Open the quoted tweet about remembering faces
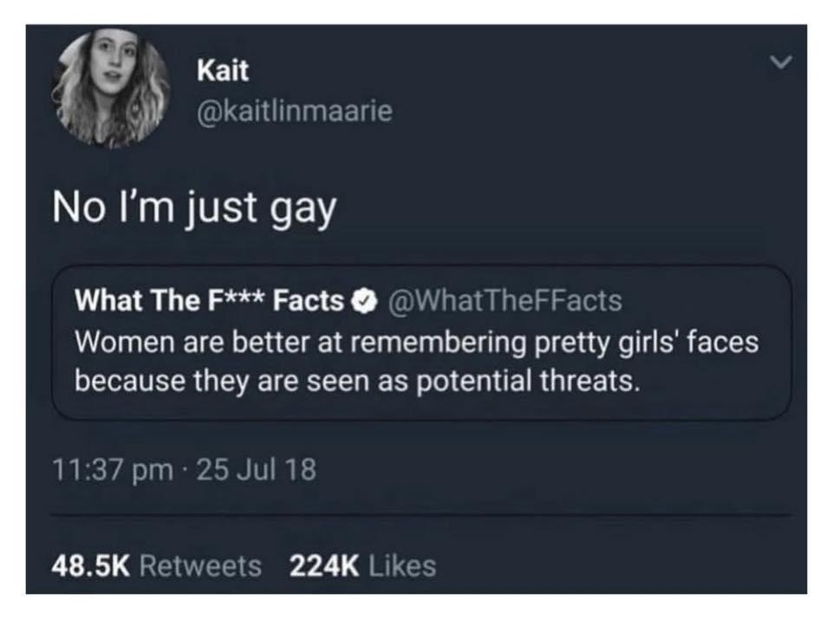 pos(421,343)
